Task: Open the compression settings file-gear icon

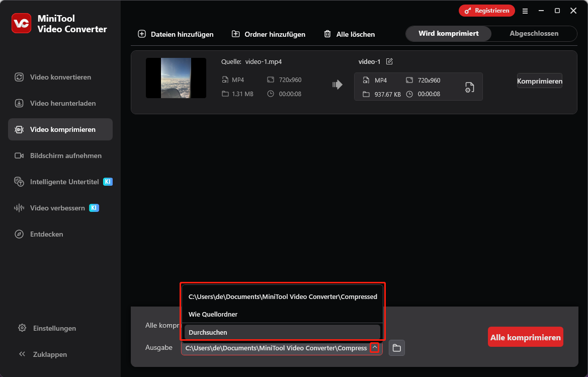Action: point(469,88)
